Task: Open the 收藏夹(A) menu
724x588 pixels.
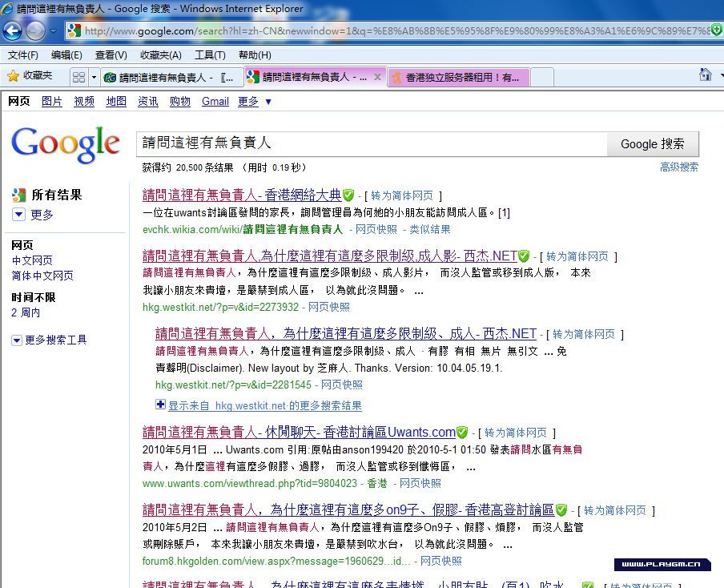Action: click(161, 55)
